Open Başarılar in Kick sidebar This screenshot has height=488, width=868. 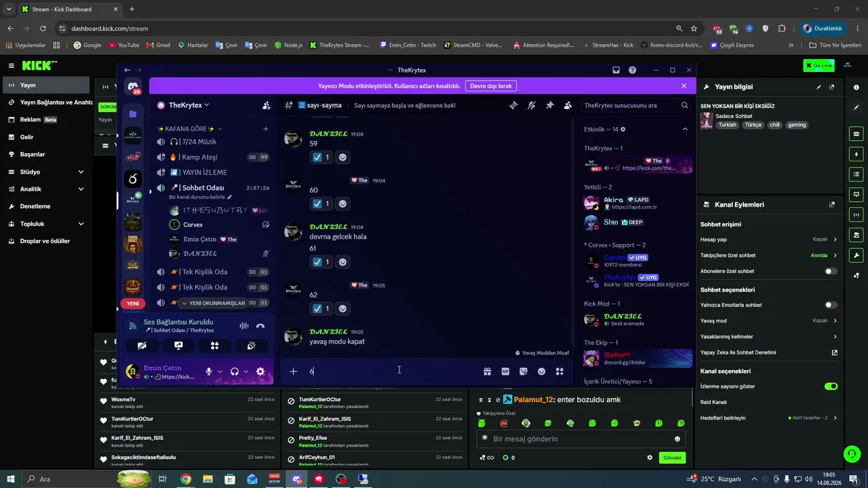(46, 155)
